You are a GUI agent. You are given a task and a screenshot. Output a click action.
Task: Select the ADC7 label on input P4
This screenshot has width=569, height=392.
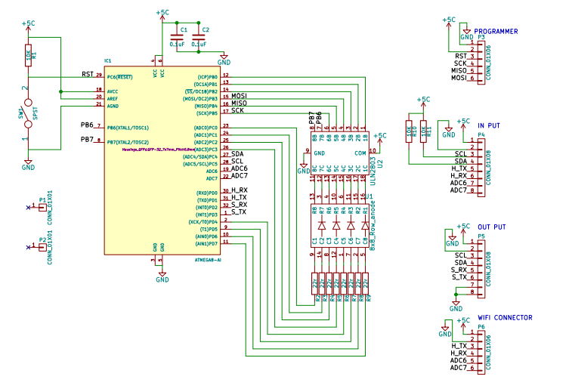[459, 190]
